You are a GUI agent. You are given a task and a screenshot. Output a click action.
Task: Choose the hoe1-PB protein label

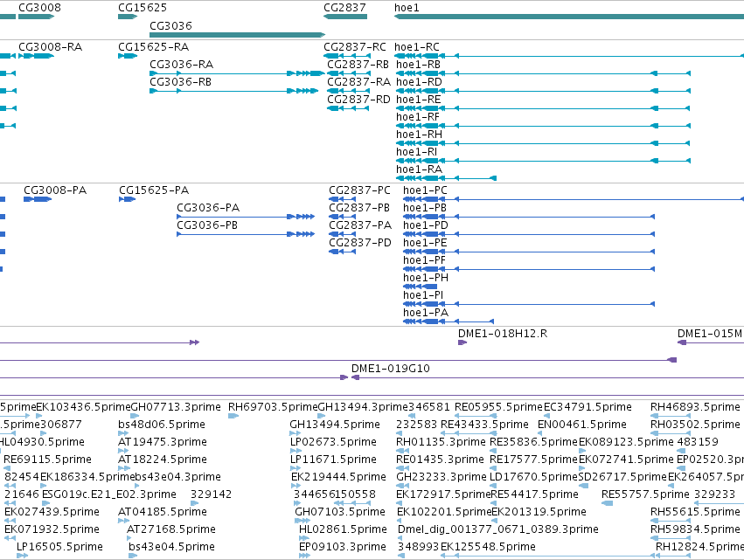click(425, 208)
